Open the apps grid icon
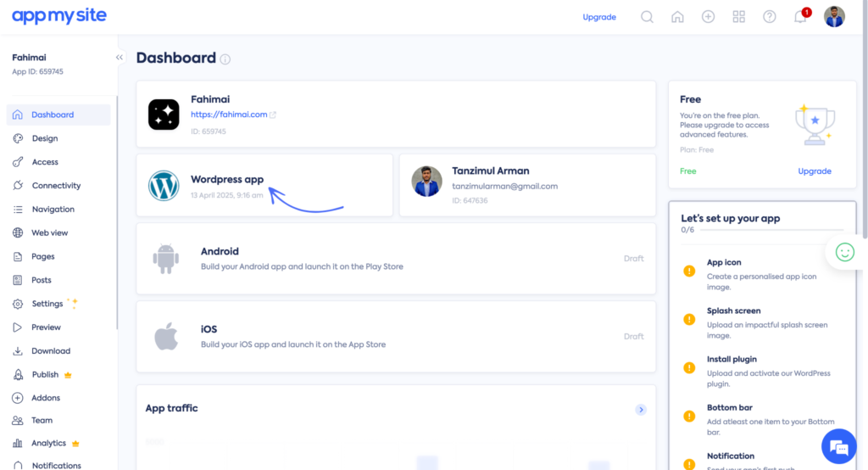The width and height of the screenshot is (868, 470). 739,17
